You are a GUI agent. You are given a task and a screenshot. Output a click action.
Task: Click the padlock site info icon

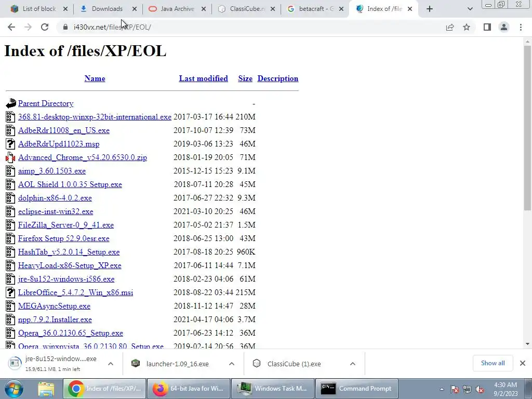pyautogui.click(x=65, y=27)
